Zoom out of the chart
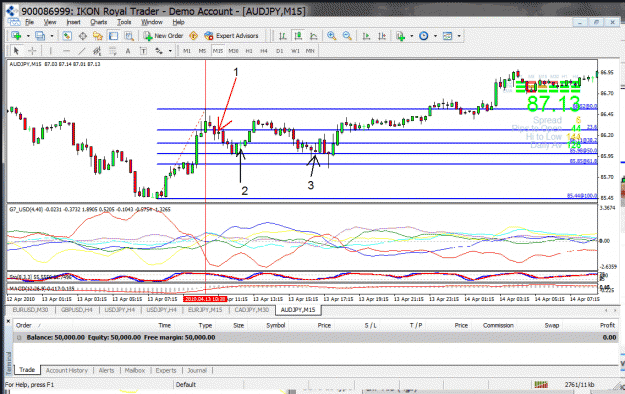The height and width of the screenshot is (394, 625). pos(347,36)
